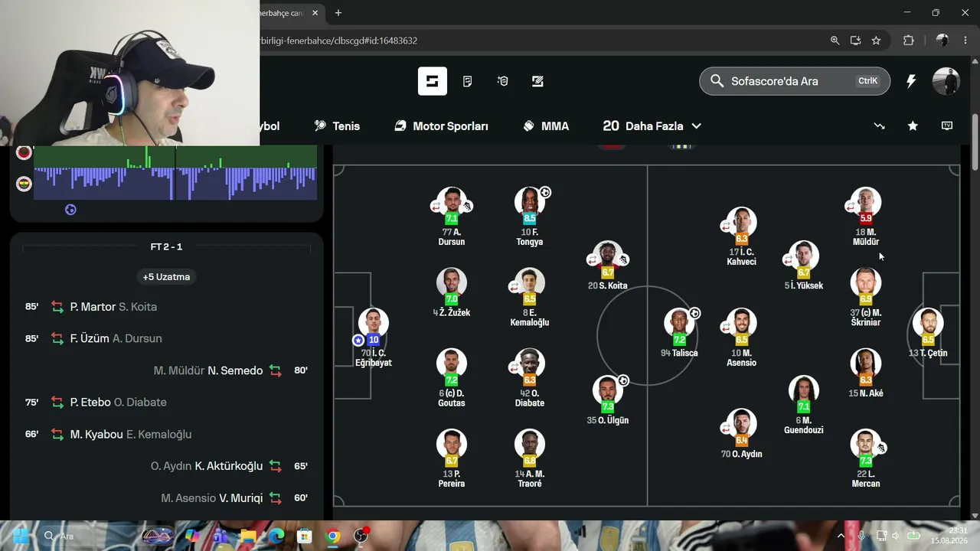
Task: Open a new browser tab
Action: coord(338,13)
